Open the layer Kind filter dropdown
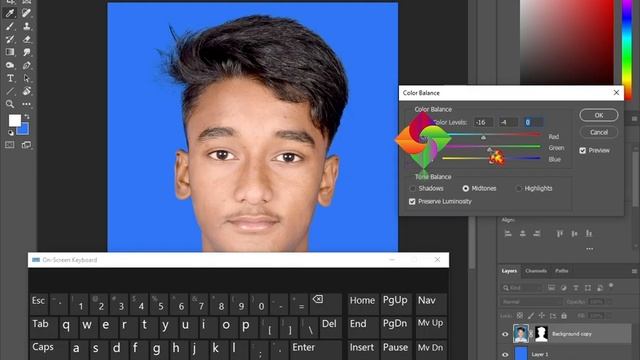Screen dimensions: 640x360 (522, 288)
